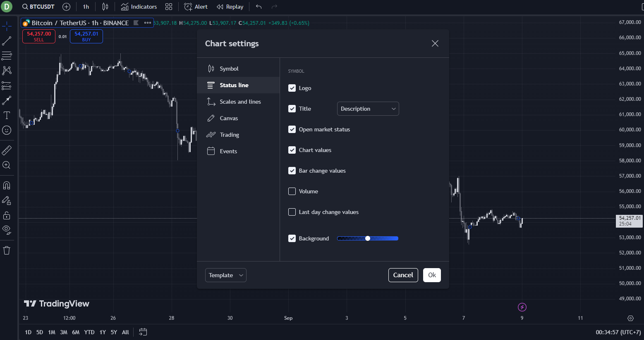Set the 1M date range
The image size is (644, 340).
click(52, 332)
